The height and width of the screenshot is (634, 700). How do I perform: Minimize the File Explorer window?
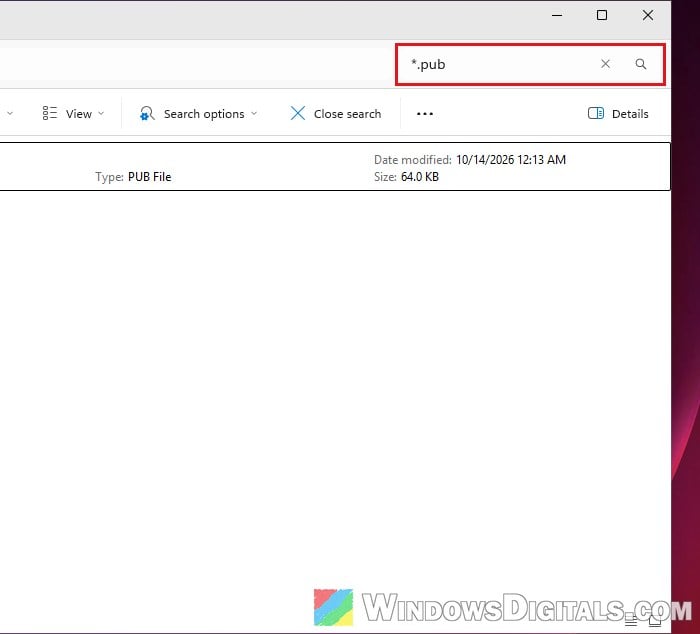click(x=557, y=16)
